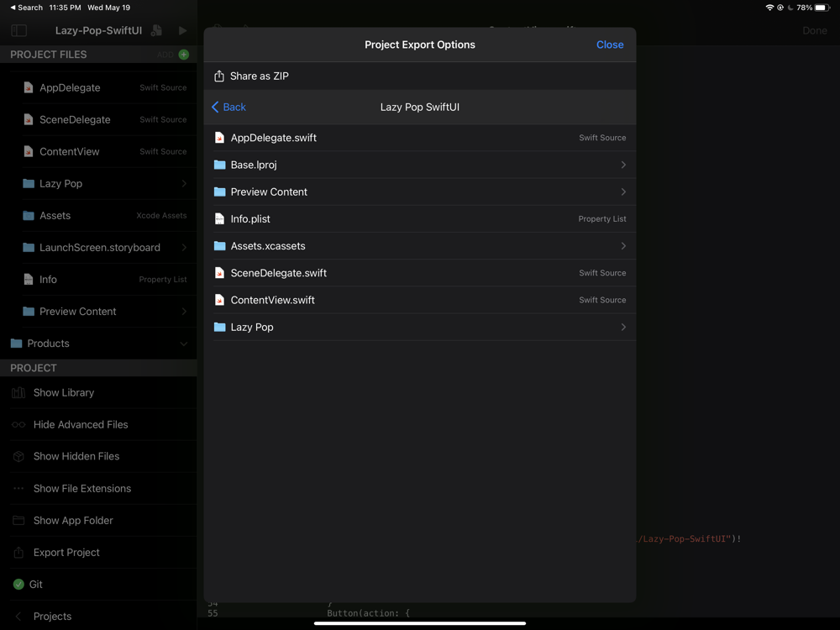Image resolution: width=840 pixels, height=630 pixels.
Task: Collapse the Products group chevron
Action: 184,344
